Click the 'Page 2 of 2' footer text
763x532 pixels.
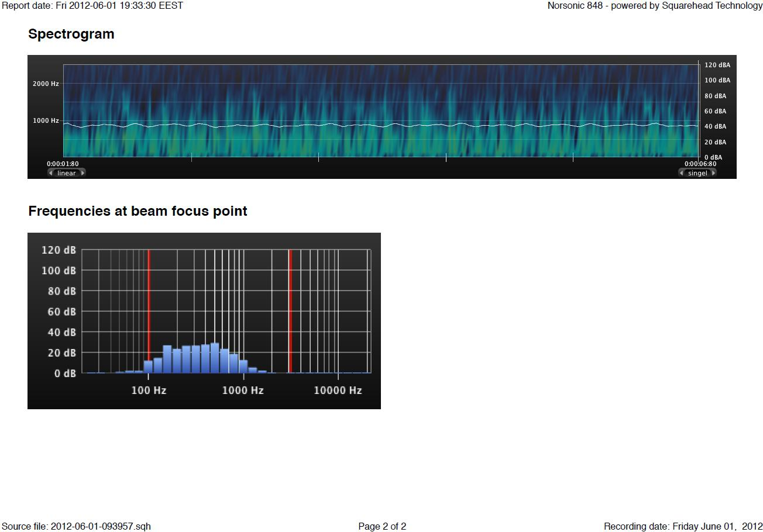(x=382, y=527)
